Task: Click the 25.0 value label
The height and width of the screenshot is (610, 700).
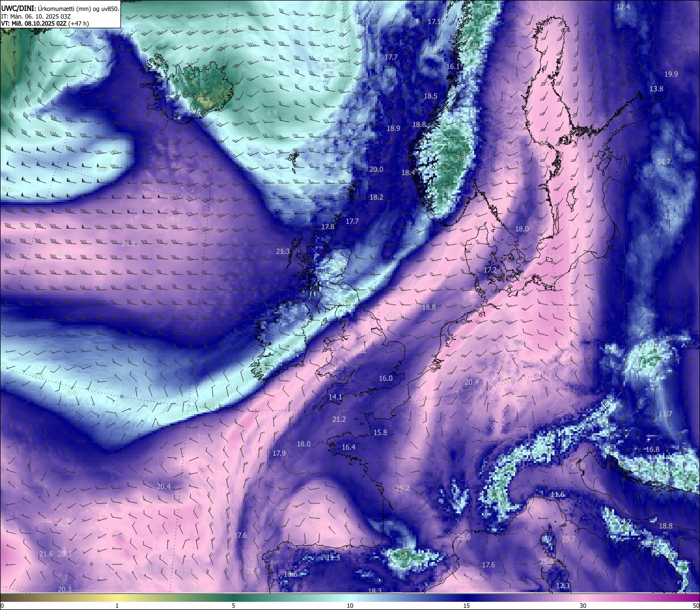Action: coord(464,537)
